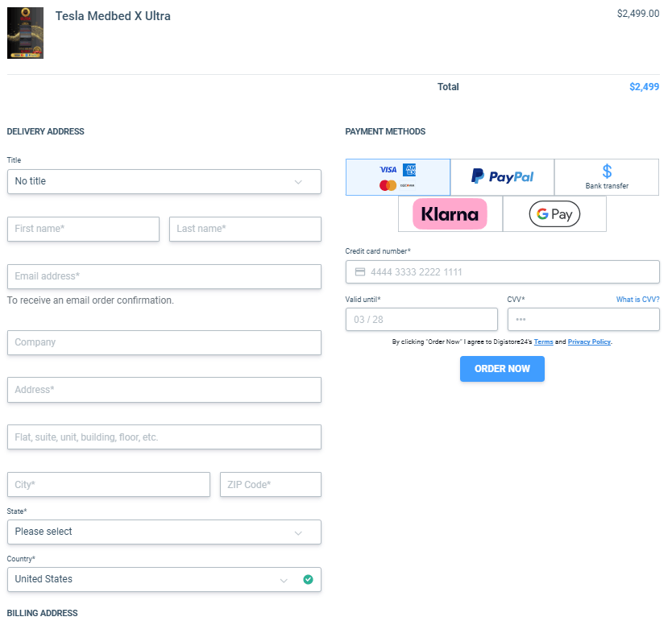Pick Klarna as the payment method
Viewport: 672px width, 621px height.
pos(449,213)
